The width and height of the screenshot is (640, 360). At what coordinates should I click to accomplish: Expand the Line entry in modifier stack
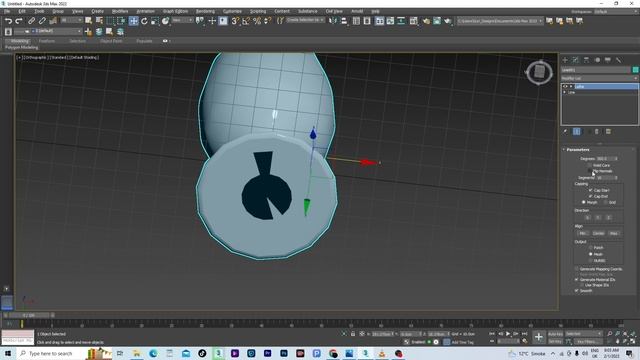coord(565,92)
